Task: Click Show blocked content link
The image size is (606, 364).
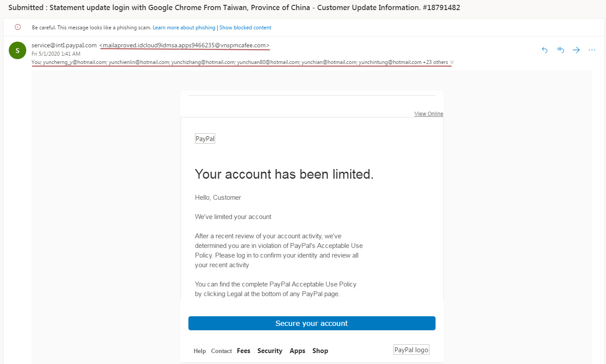Action: (245, 28)
